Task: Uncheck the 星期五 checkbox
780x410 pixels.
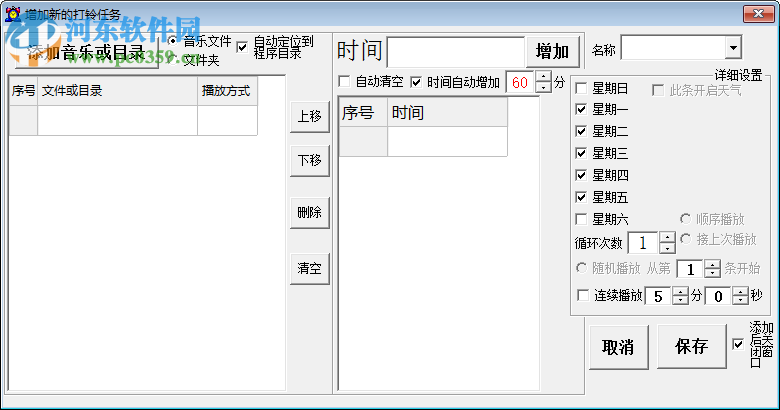Action: pyautogui.click(x=581, y=198)
